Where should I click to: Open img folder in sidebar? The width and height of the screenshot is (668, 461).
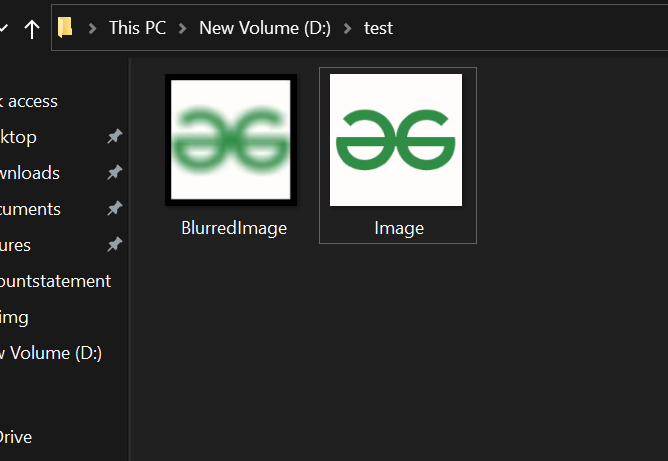[14, 318]
